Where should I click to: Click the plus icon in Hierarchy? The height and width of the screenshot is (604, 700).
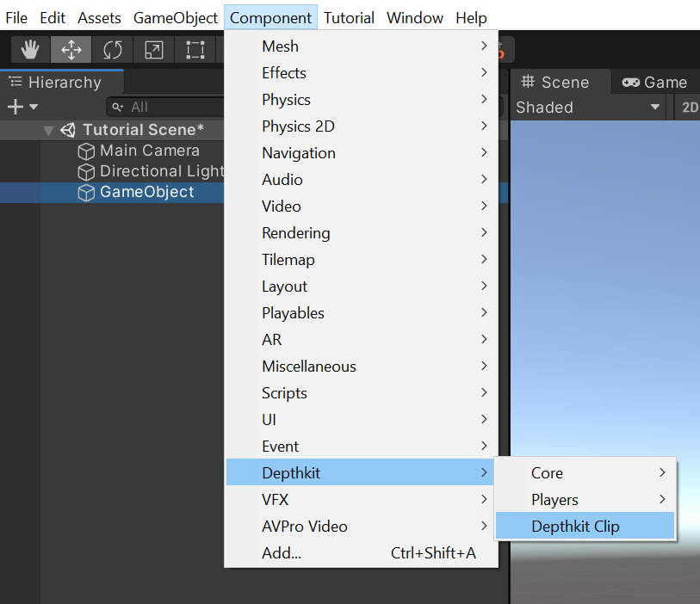15,107
